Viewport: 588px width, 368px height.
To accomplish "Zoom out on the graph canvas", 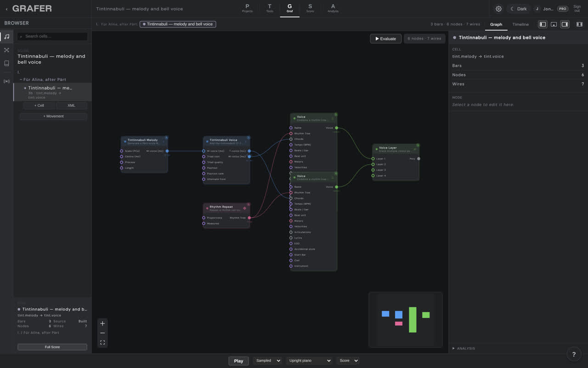I will coord(102,333).
